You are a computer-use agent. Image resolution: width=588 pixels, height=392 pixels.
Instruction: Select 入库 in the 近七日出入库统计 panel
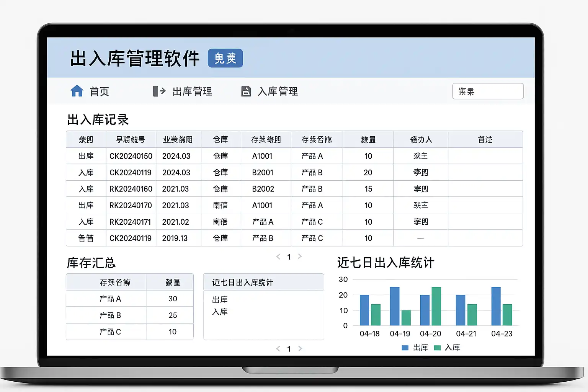(x=220, y=312)
